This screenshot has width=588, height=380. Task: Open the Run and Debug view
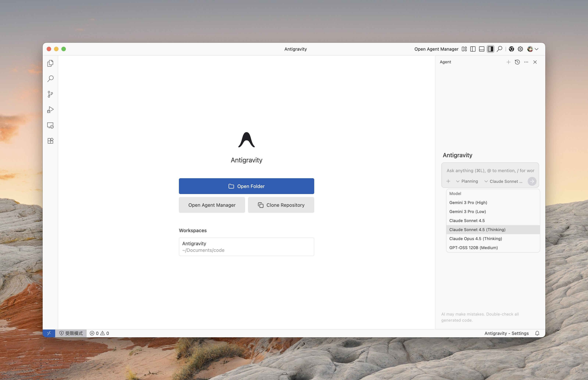point(50,110)
